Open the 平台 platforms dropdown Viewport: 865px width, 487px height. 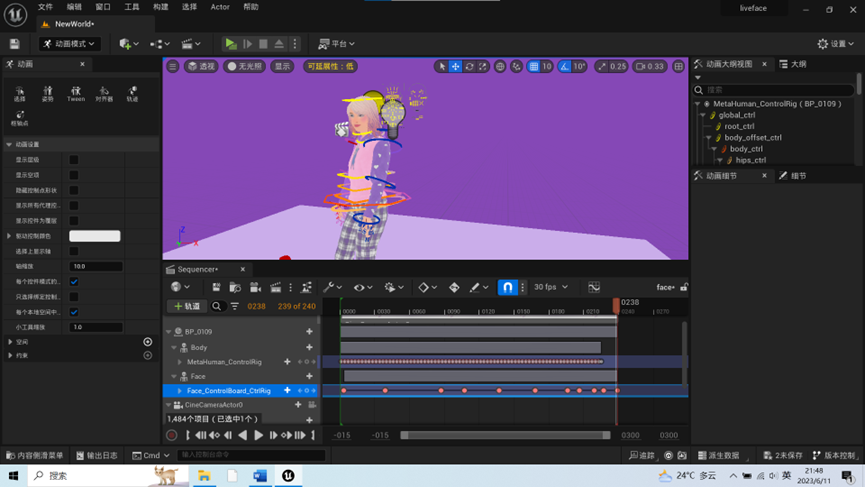click(x=337, y=44)
